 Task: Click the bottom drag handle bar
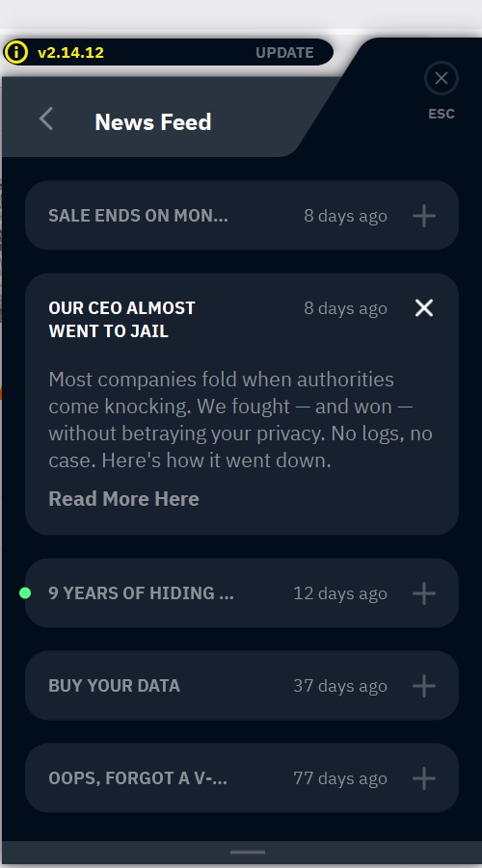point(248,852)
